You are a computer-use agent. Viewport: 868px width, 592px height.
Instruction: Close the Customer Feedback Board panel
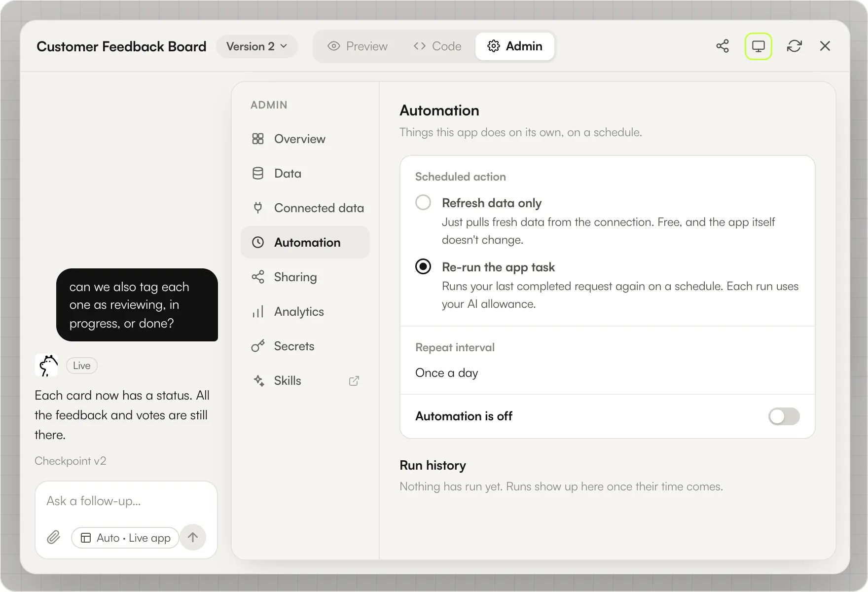pos(825,46)
